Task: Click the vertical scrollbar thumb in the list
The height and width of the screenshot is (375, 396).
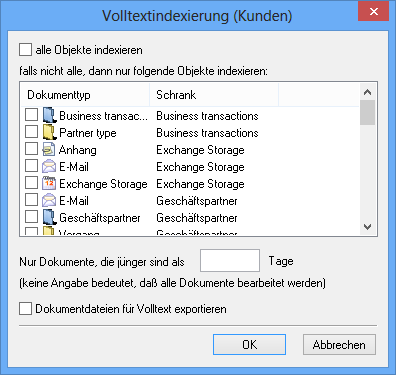Action: pos(368,112)
